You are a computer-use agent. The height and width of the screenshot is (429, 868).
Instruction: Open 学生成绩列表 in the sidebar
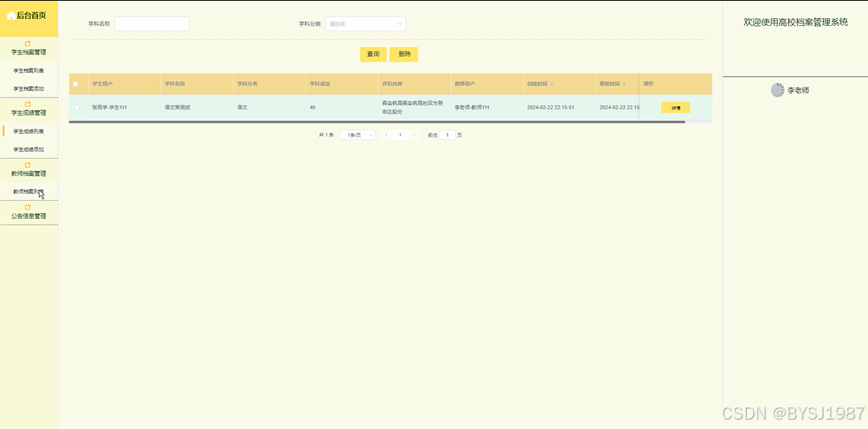coord(29,131)
